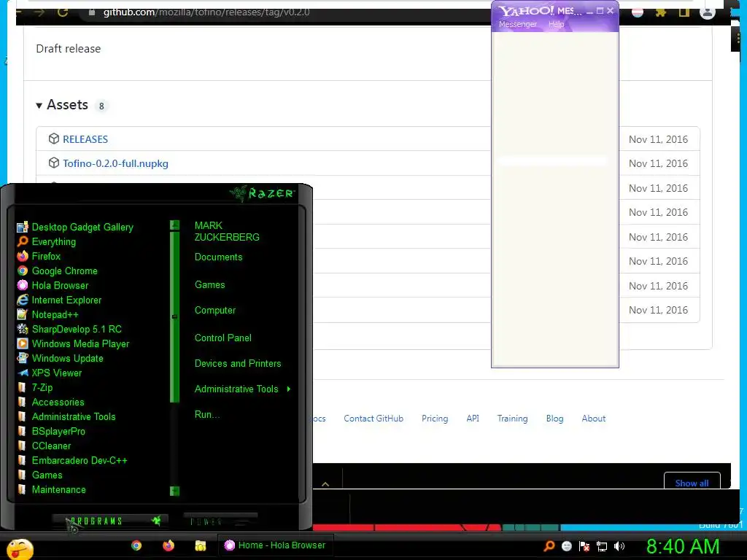This screenshot has width=747, height=560.
Task: Launch Everything search from start menu
Action: 47,241
